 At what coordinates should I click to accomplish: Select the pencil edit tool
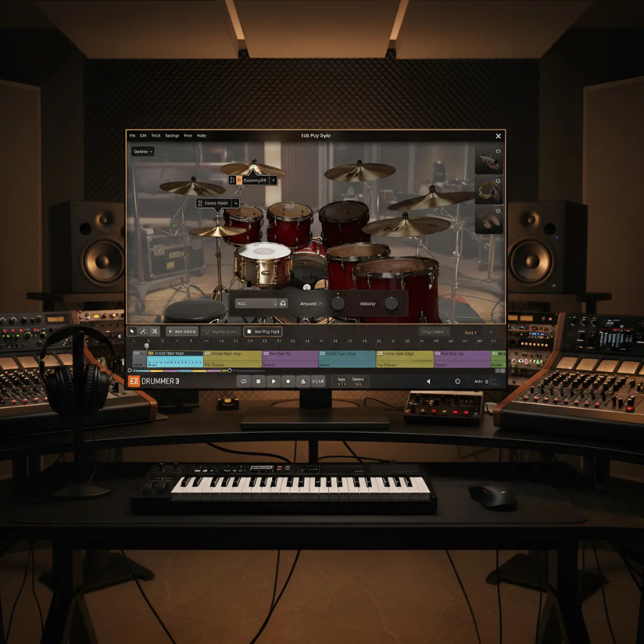pos(143,331)
